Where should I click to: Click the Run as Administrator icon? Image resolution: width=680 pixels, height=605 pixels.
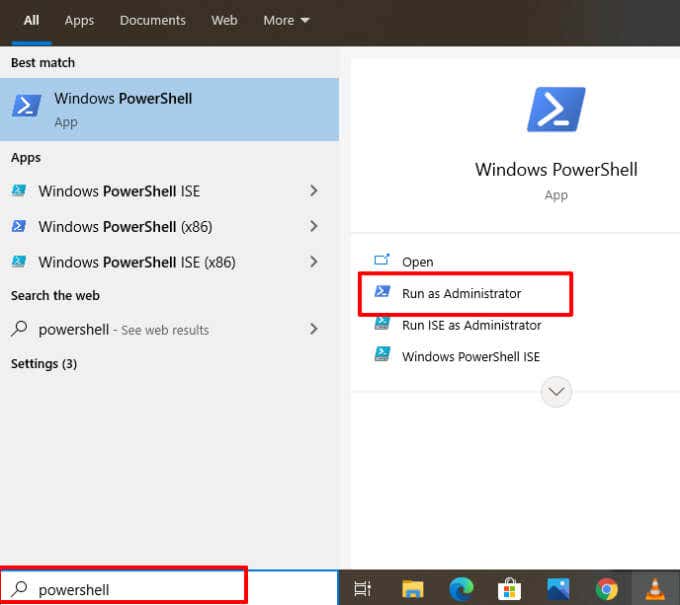[x=382, y=291]
